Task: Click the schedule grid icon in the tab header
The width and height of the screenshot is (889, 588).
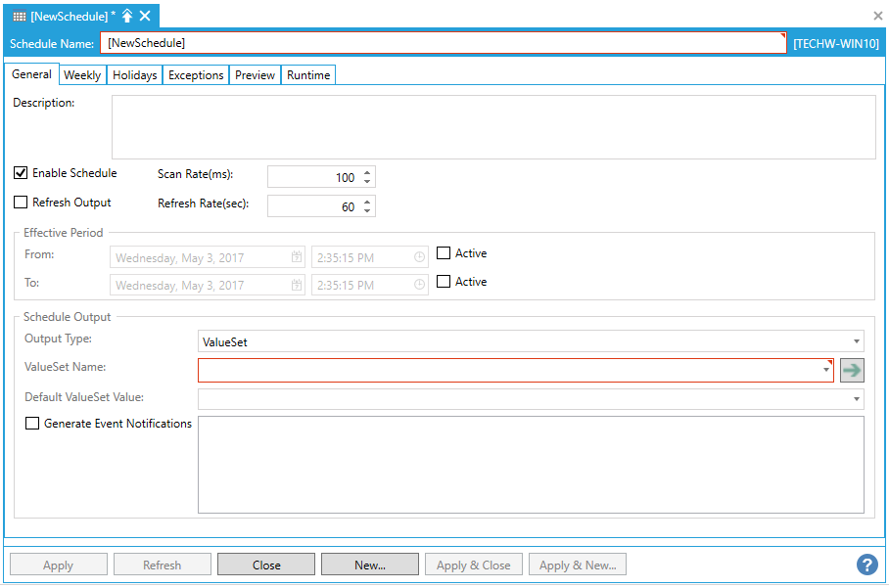Action: pos(20,16)
